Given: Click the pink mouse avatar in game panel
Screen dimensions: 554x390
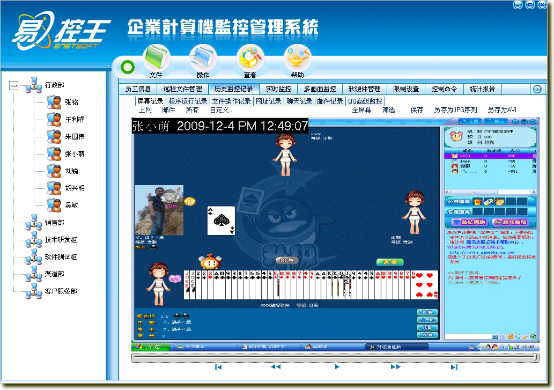Looking at the screenshot, I should click(456, 136).
